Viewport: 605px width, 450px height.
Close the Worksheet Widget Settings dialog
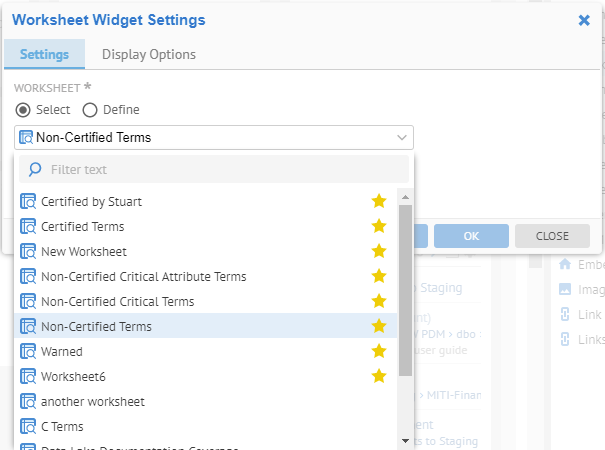(584, 19)
